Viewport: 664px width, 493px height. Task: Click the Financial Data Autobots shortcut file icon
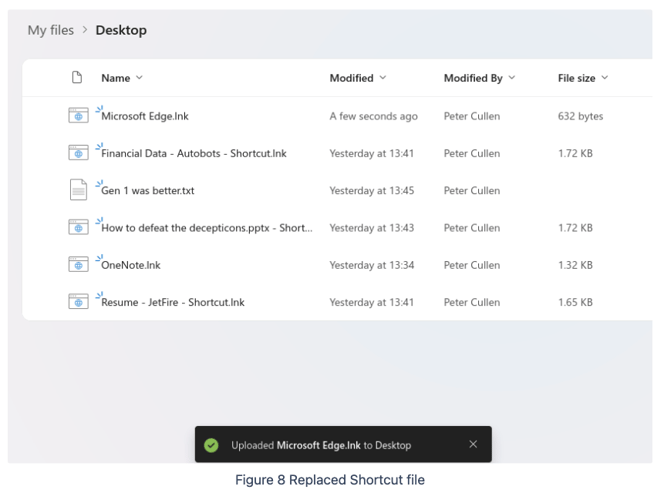78,152
